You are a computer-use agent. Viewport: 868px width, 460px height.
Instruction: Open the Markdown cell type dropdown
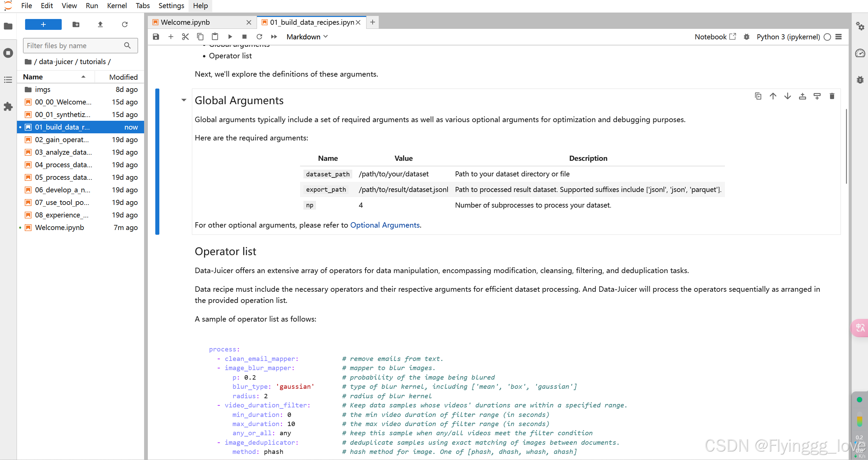[x=307, y=37]
